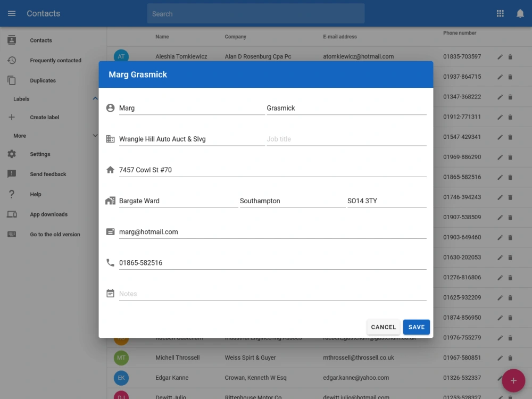Click email mthrossell@throssell.co.uk
Image resolution: width=532 pixels, height=399 pixels.
click(358, 358)
